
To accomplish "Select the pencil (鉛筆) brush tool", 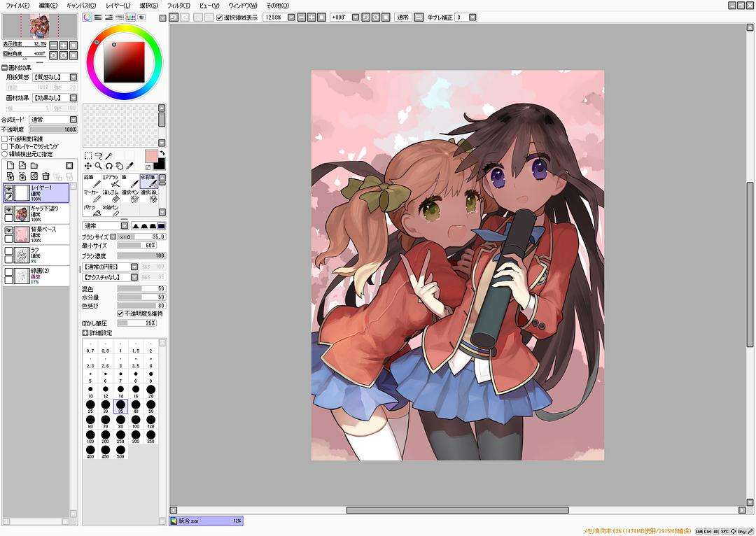I will point(88,181).
